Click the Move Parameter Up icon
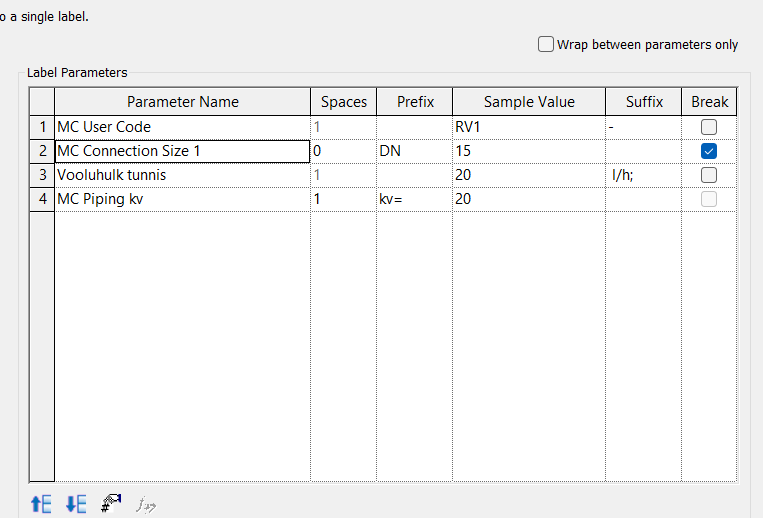763x518 pixels. [x=41, y=504]
